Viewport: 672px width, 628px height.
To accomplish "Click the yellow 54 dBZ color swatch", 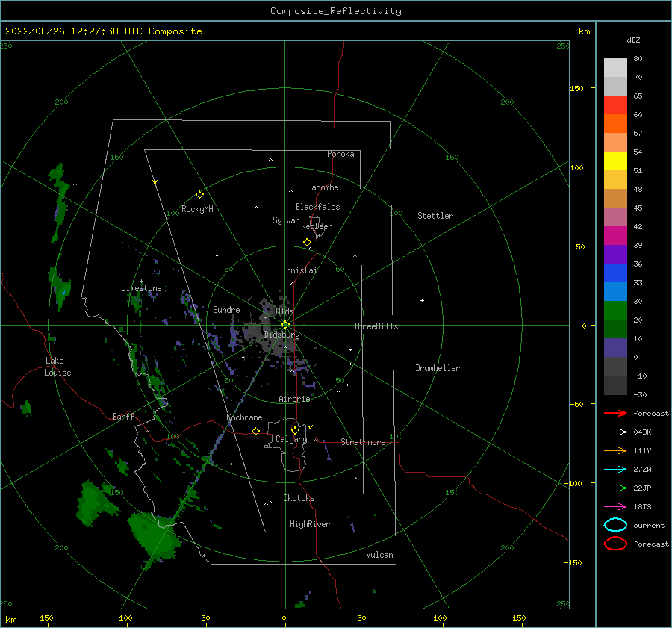I will tap(615, 161).
